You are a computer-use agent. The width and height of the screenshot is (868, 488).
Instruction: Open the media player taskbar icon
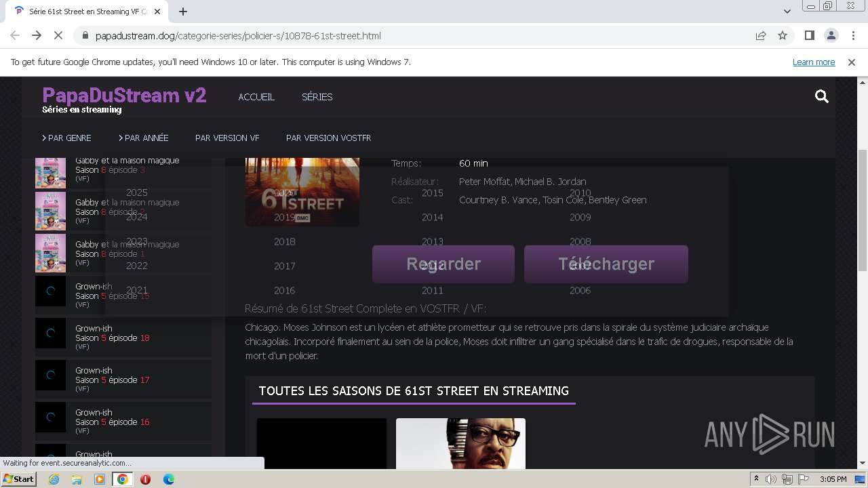tap(100, 479)
